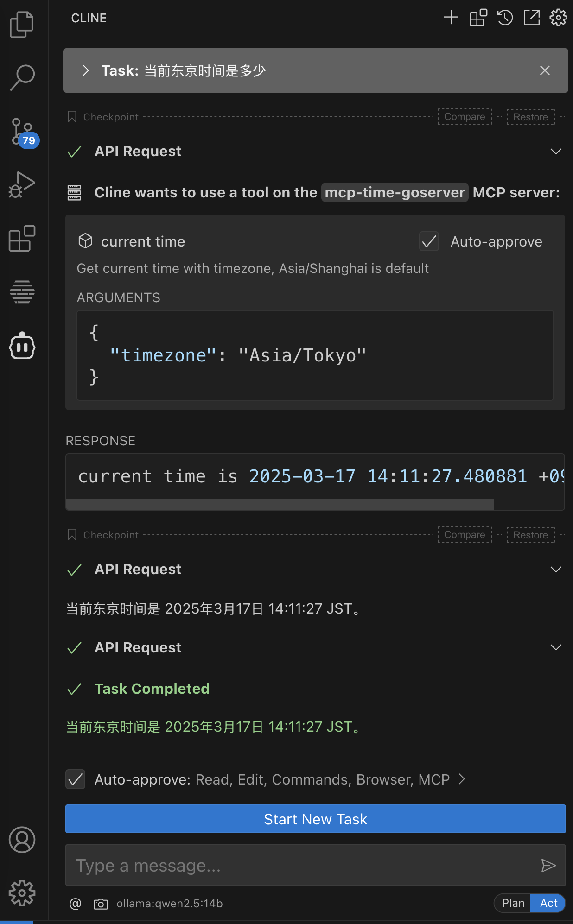
Task: Open Source Control with the 79 badge
Action: [23, 133]
